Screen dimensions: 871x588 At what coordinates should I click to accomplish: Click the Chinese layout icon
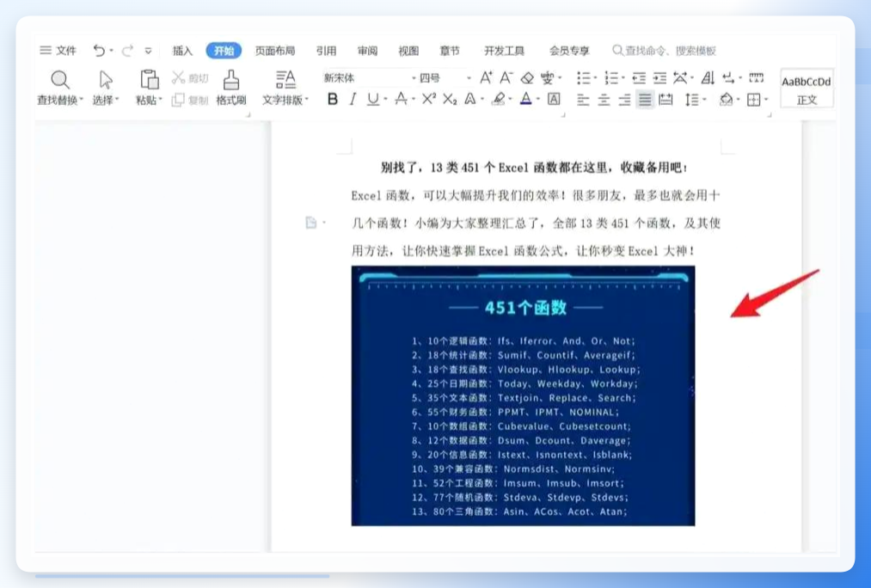click(x=680, y=77)
